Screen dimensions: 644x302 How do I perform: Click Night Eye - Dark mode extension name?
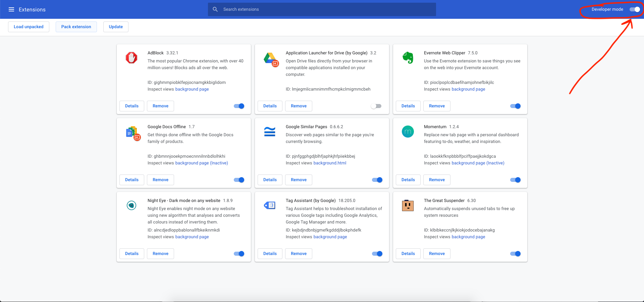click(x=184, y=201)
